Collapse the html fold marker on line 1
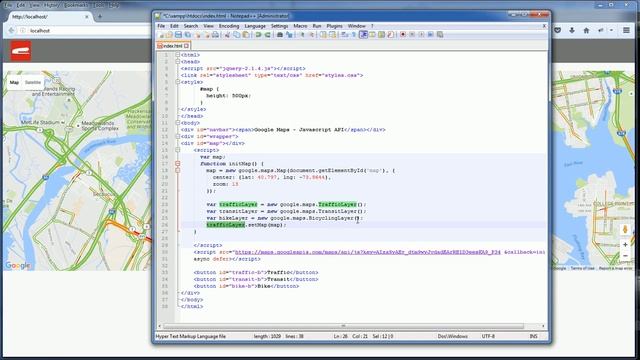Screen dimensions: 640x360 pos(178,55)
